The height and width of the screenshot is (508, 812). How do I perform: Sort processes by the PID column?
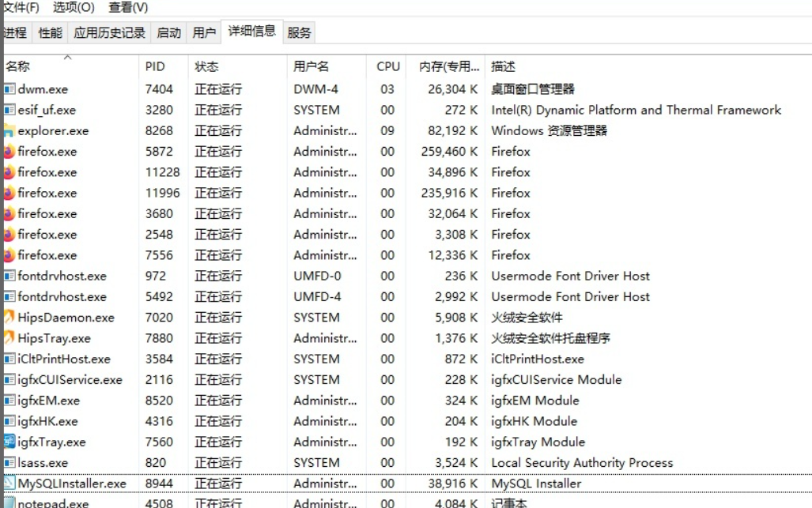click(x=157, y=66)
